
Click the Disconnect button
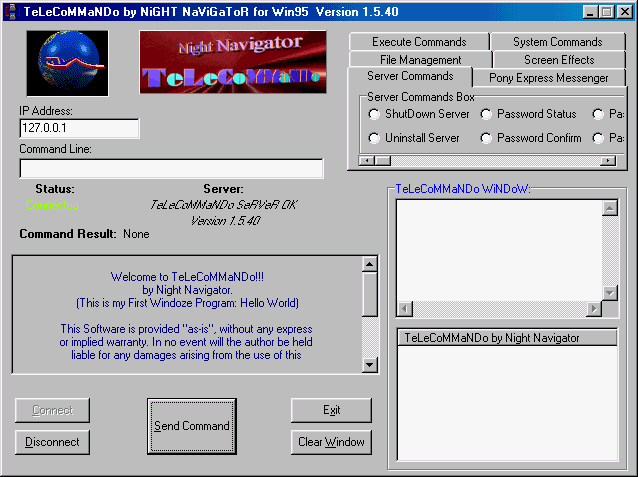[52, 441]
